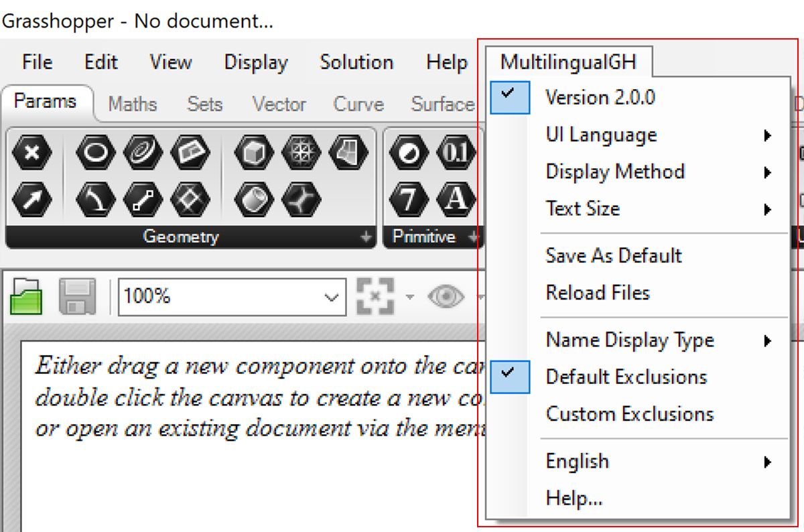The height and width of the screenshot is (532, 804).
Task: Select the tilted Rectangle parameter icon
Action: (190, 151)
